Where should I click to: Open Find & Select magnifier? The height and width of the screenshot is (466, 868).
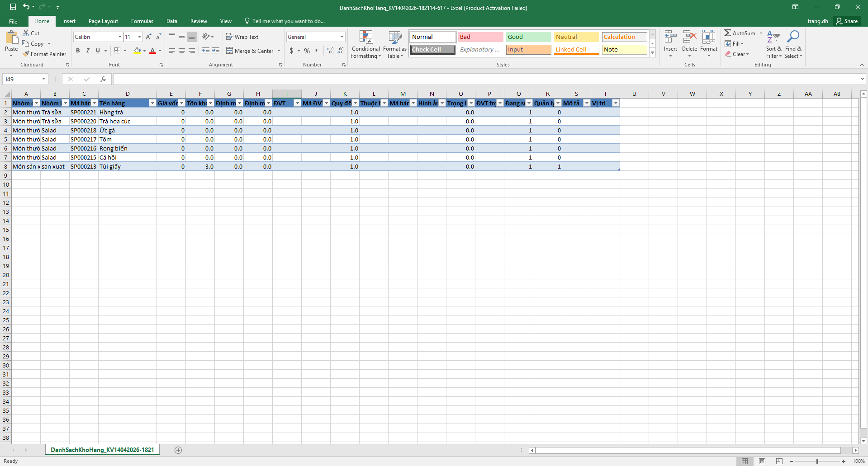coord(793,44)
